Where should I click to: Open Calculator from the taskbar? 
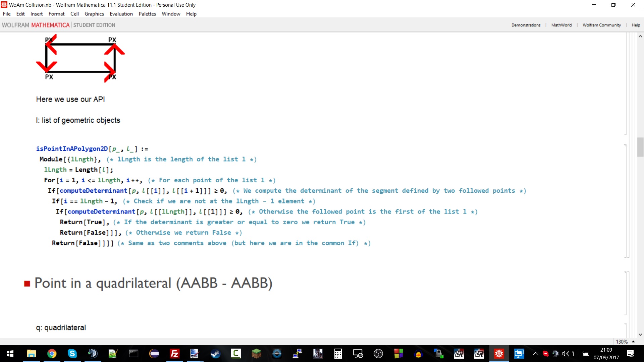pyautogui.click(x=338, y=354)
